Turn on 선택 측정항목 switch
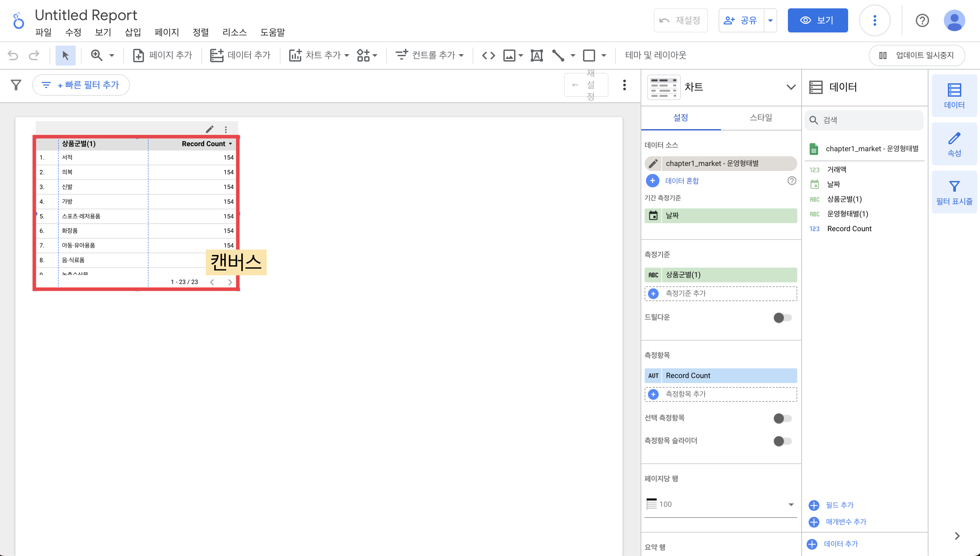Screen dimensions: 980x556 [782, 418]
